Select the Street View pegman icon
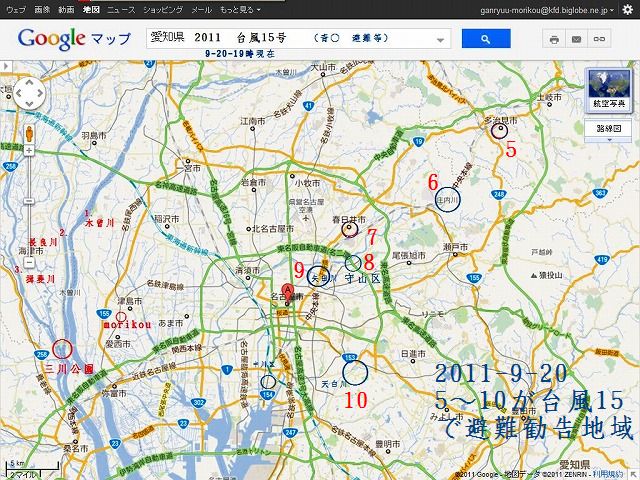640x480 pixels. [29, 133]
